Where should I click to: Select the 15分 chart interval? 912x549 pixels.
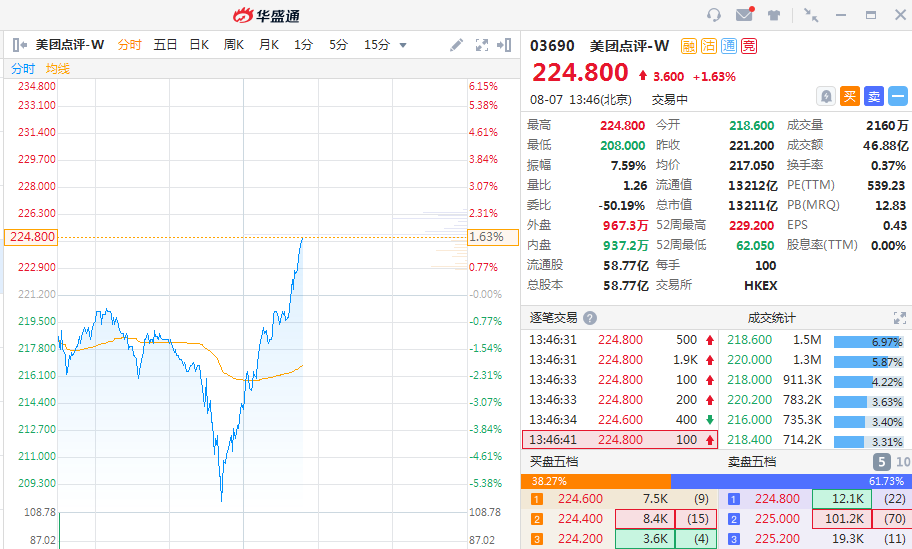coord(377,45)
